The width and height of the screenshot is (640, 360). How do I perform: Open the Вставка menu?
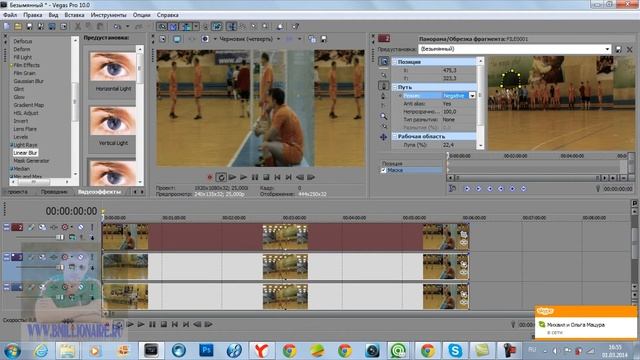click(74, 15)
